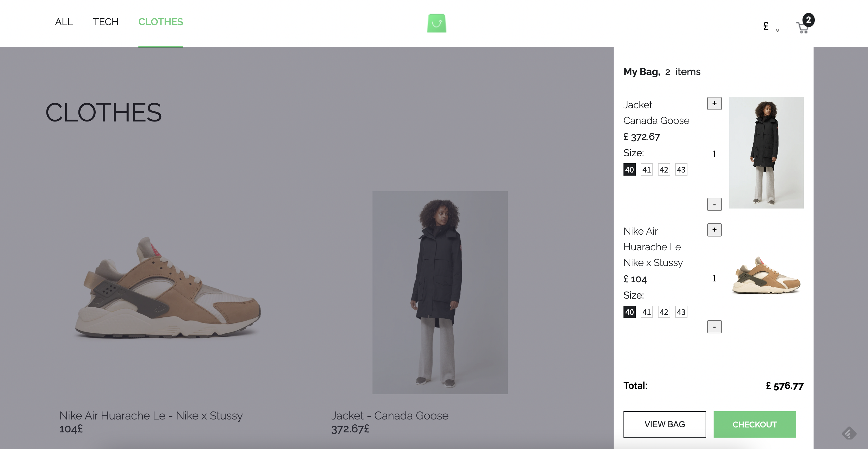Decrease Nike Air Huarache quantity with minus

(x=714, y=327)
